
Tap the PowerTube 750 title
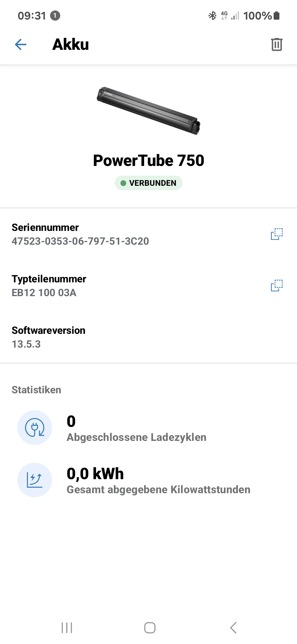click(x=148, y=160)
